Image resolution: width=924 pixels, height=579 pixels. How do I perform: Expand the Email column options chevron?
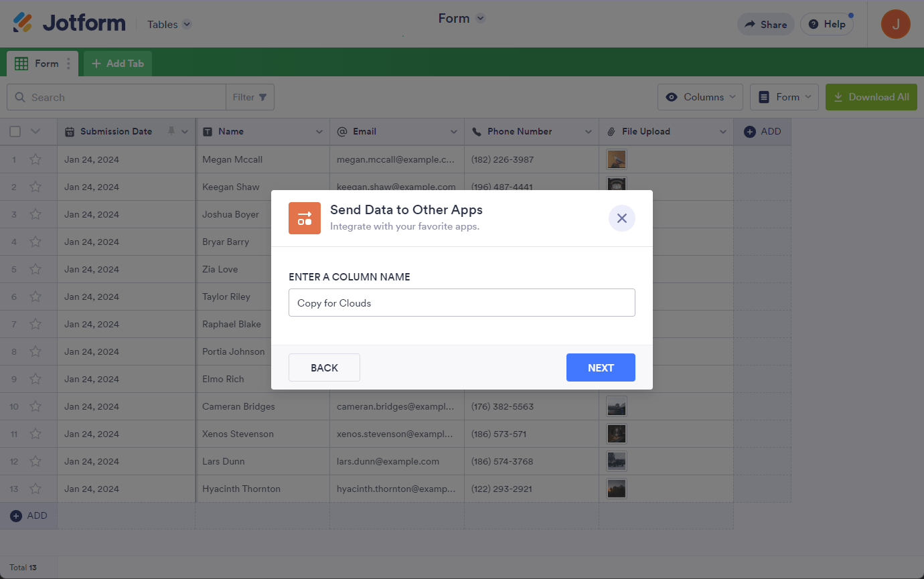pos(454,132)
